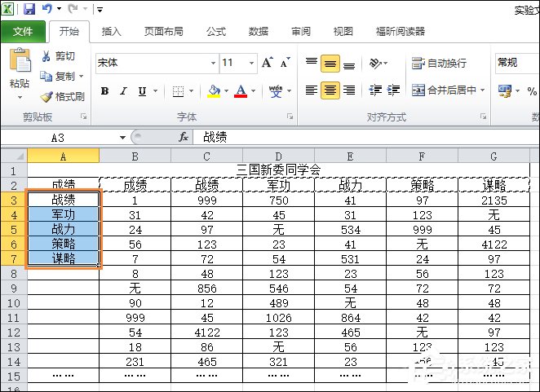Click the Save icon in quick access toolbar

click(29, 9)
